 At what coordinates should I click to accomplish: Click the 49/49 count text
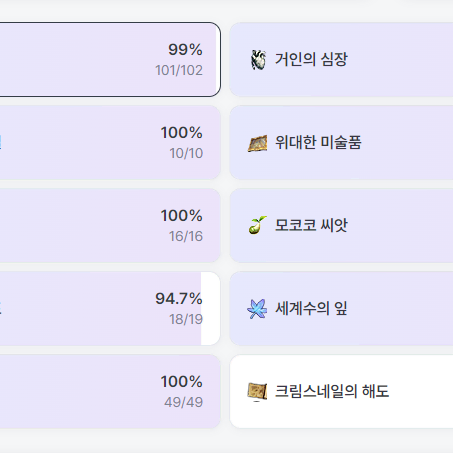coord(184,402)
